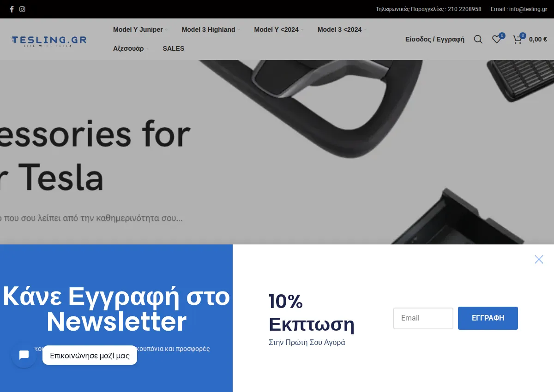
Task: Click the Επικοινώνησε μαζί μας chat label
Action: coord(90,356)
